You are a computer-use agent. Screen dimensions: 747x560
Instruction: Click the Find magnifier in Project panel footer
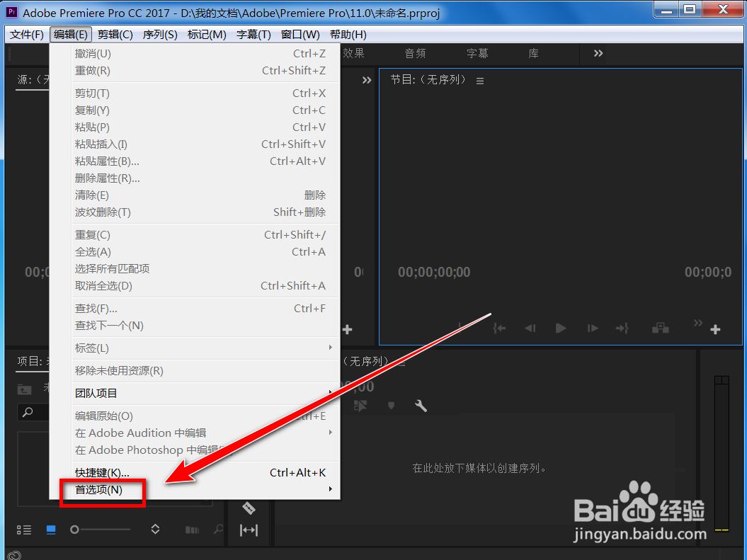coord(219,529)
